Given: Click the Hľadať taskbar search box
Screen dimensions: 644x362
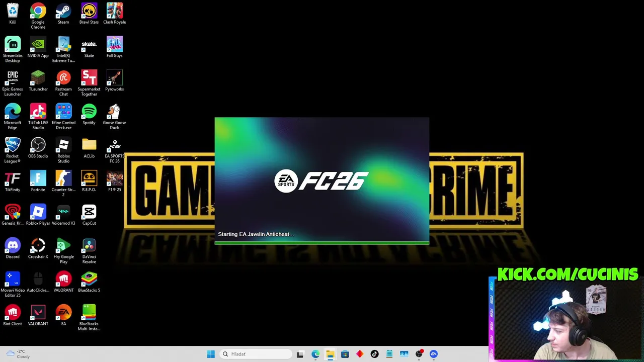Looking at the screenshot, I should pyautogui.click(x=256, y=354).
